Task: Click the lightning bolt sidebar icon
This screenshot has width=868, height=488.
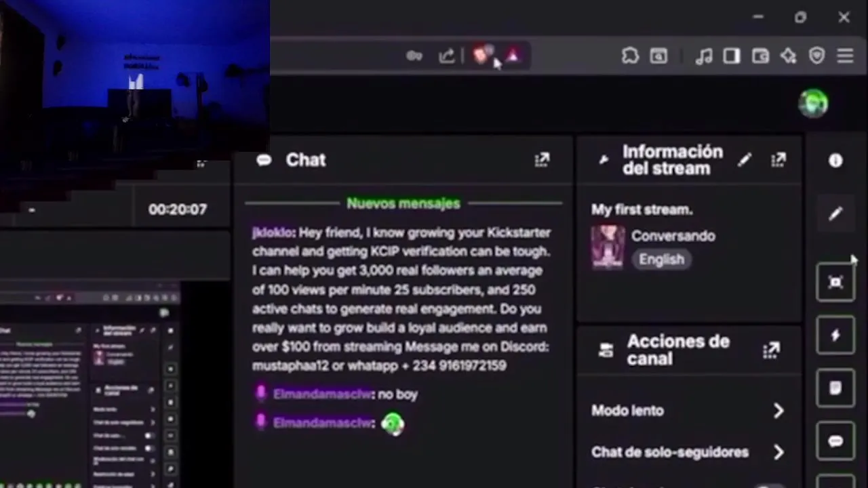Action: (x=835, y=335)
